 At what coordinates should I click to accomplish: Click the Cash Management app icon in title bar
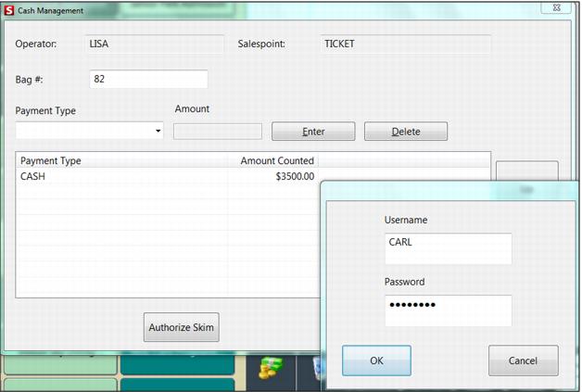pos(9,11)
